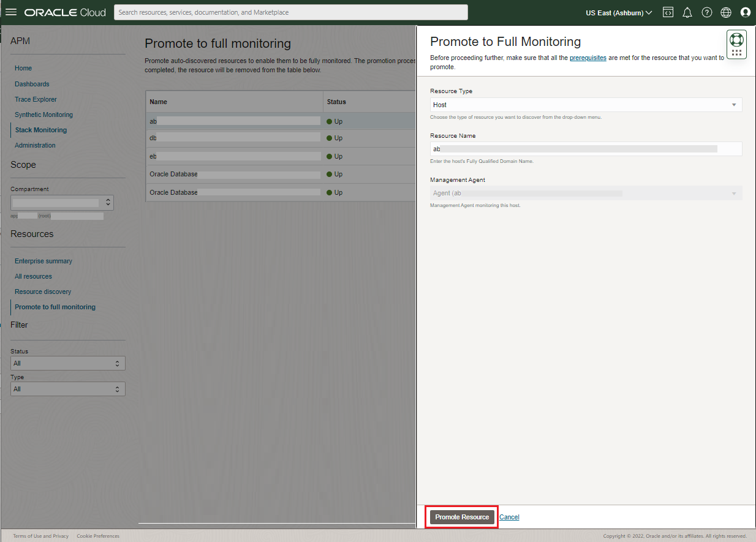The height and width of the screenshot is (542, 756).
Task: Open the Management Agent dropdown
Action: pyautogui.click(x=586, y=193)
